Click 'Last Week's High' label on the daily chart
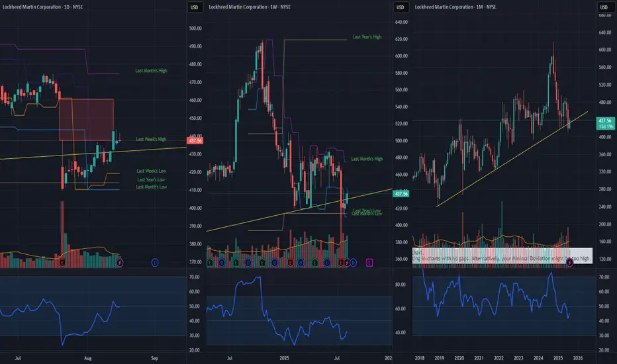The image size is (617, 364). 151,139
